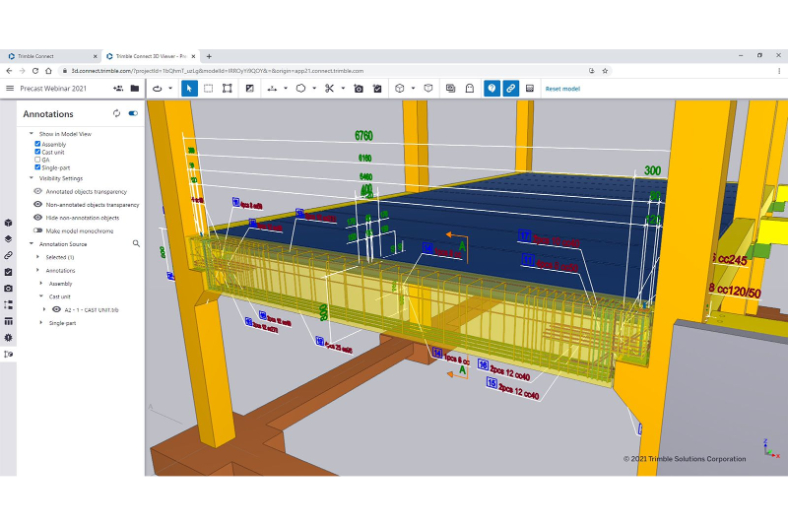The width and height of the screenshot is (788, 525).
Task: Collapse the Visibility Settings section
Action: [x=31, y=178]
